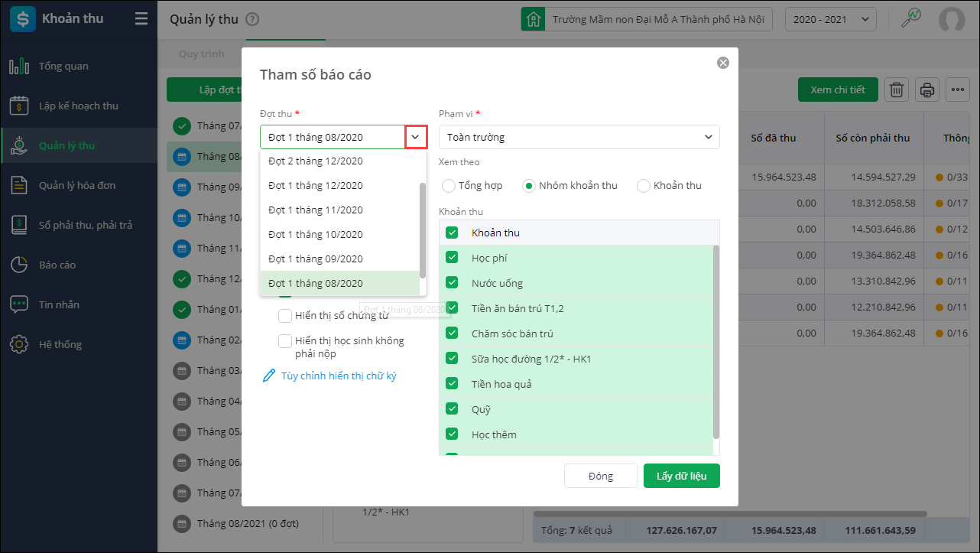The image size is (980, 553).
Task: Open the analytics magnifier icon
Action: pyautogui.click(x=910, y=18)
